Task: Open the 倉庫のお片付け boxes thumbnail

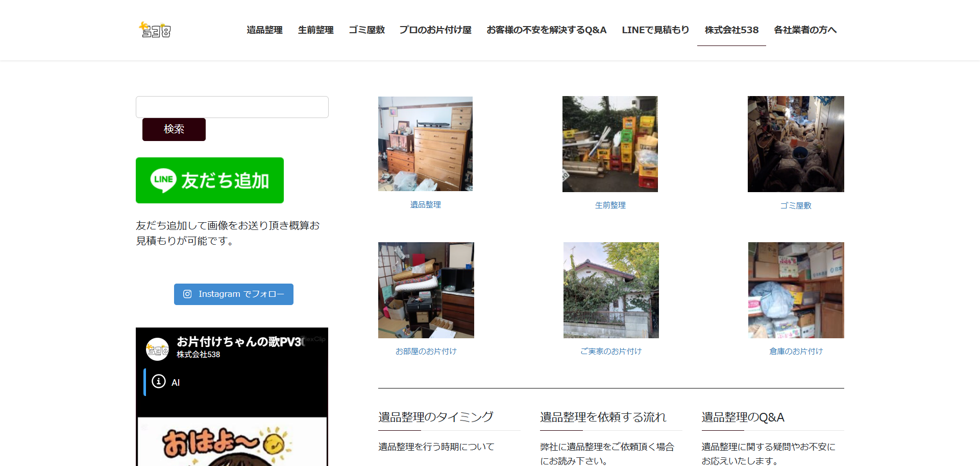Action: [796, 290]
